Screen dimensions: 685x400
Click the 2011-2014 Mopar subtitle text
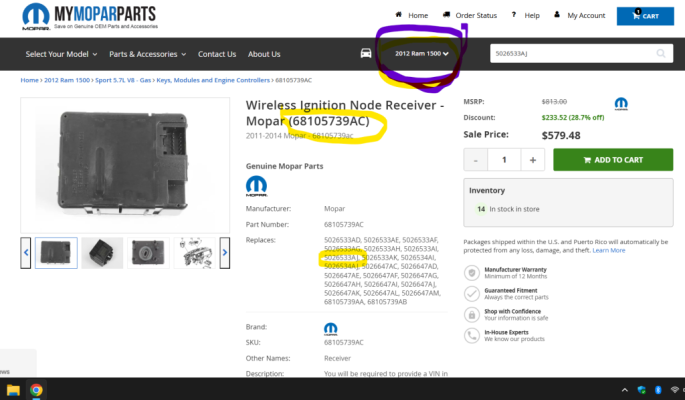tap(299, 136)
